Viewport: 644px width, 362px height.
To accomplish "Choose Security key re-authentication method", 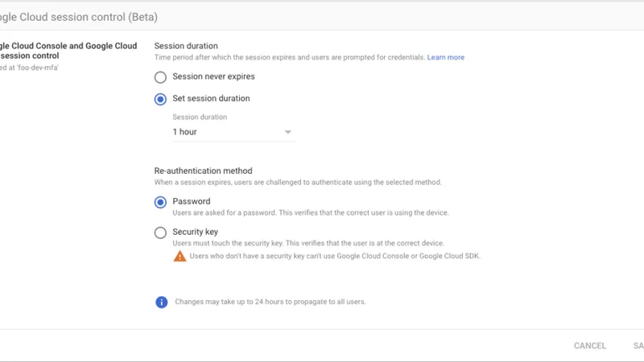I will (160, 232).
